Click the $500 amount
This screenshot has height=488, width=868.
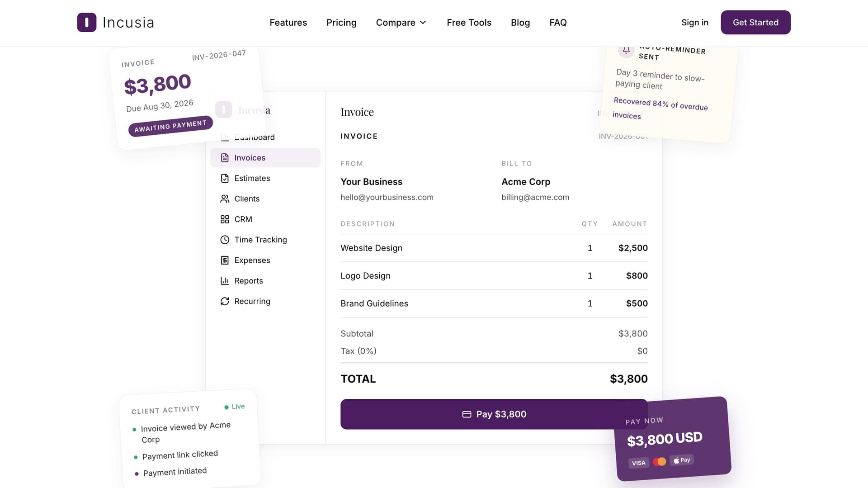637,303
